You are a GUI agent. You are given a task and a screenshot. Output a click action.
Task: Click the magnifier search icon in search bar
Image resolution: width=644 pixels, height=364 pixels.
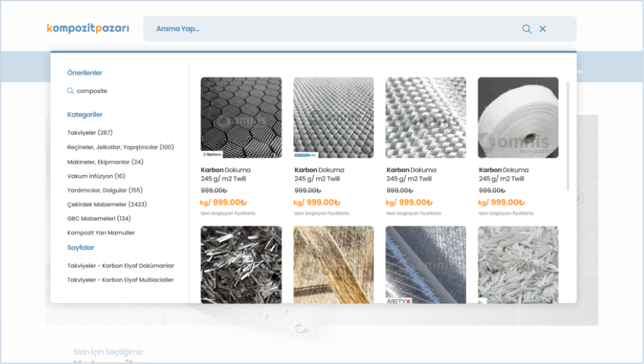[526, 28]
